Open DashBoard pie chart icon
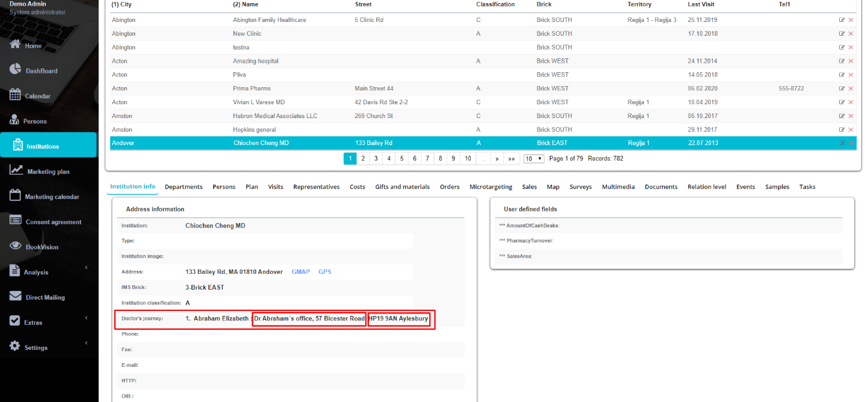Viewport: 868px width, 402px height. point(15,70)
